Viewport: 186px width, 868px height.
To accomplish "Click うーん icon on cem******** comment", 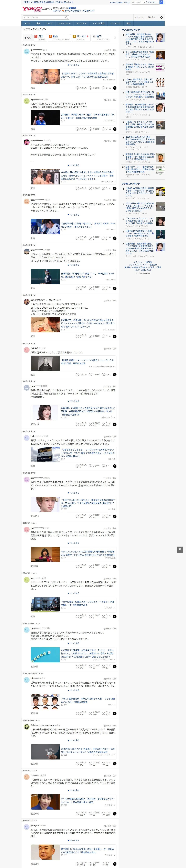I will pos(104,238).
